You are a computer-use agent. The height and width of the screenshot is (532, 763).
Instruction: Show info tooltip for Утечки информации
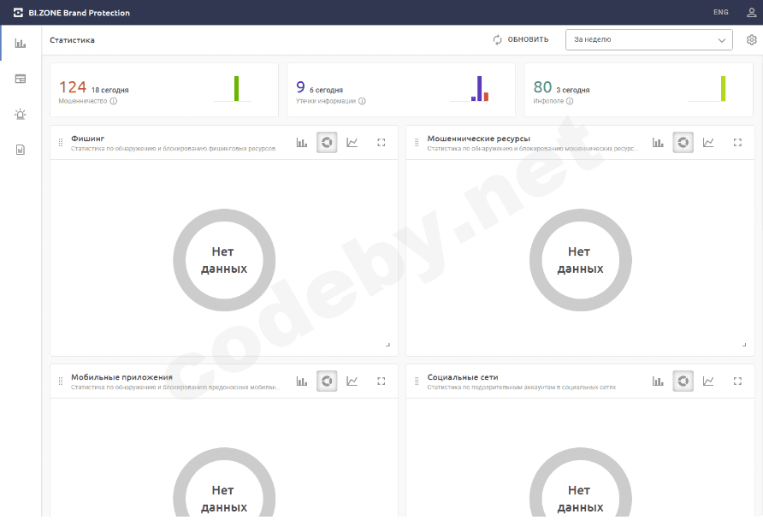[x=362, y=101]
